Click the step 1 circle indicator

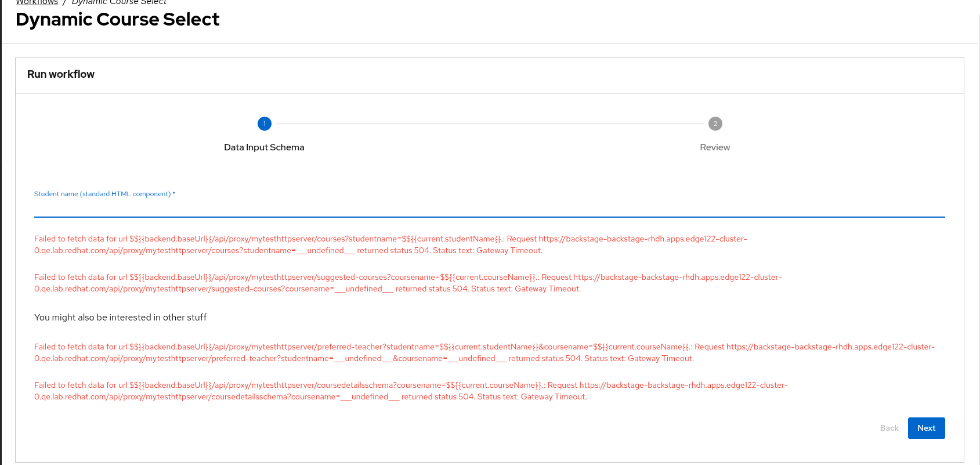tap(265, 124)
